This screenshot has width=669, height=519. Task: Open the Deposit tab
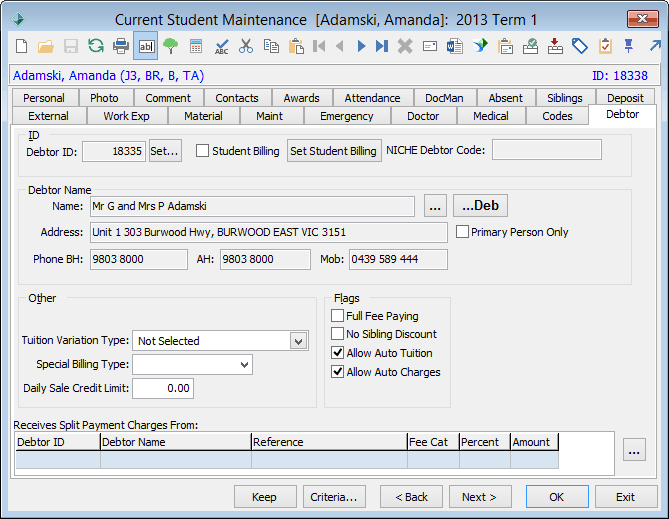click(x=625, y=98)
